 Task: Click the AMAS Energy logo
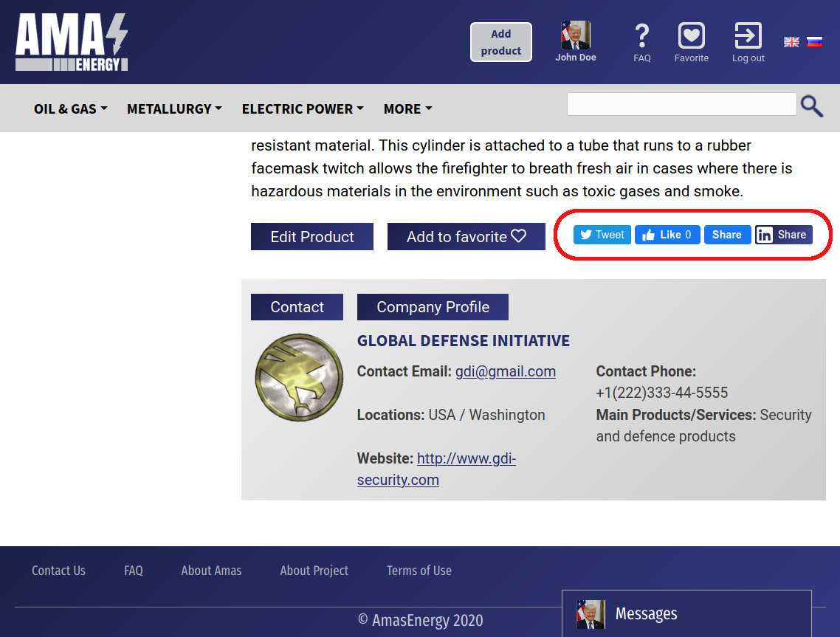coord(72,43)
